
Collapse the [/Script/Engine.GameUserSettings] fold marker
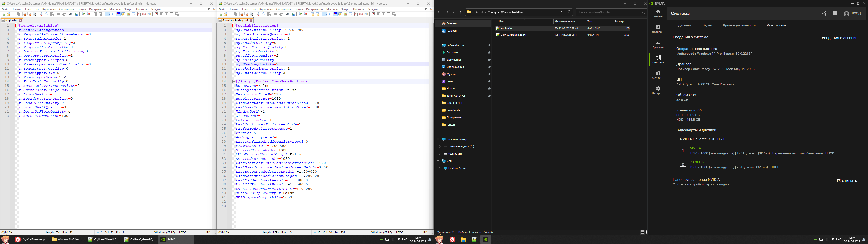(x=234, y=82)
